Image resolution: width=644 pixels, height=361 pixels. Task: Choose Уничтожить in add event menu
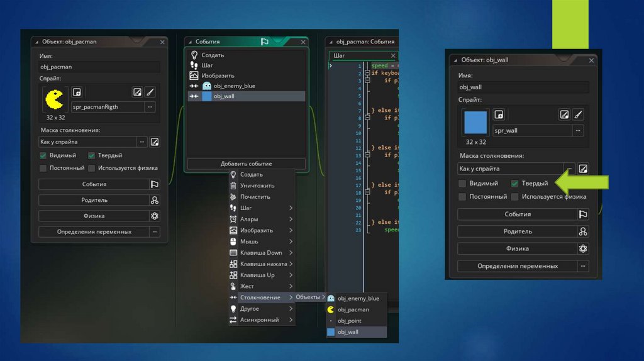(262, 186)
